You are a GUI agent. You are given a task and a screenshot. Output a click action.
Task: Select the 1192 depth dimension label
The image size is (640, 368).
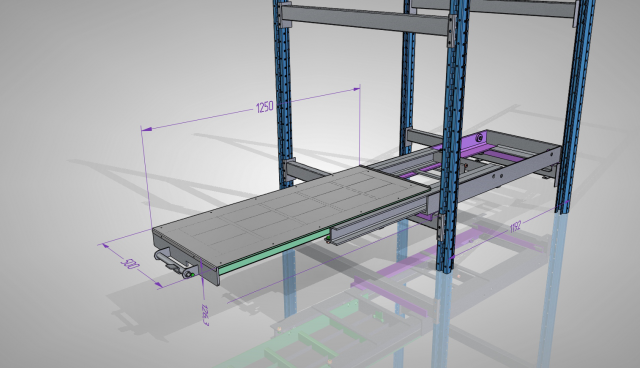coord(516,227)
